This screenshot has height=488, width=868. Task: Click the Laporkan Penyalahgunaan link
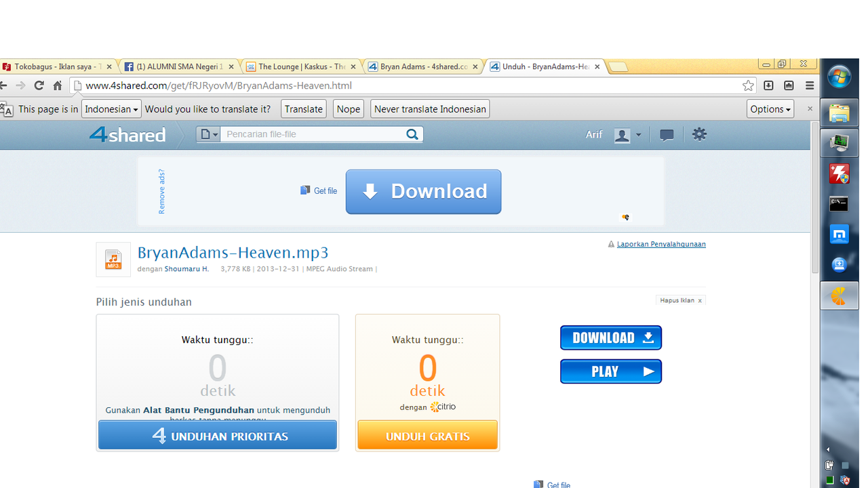tap(661, 244)
